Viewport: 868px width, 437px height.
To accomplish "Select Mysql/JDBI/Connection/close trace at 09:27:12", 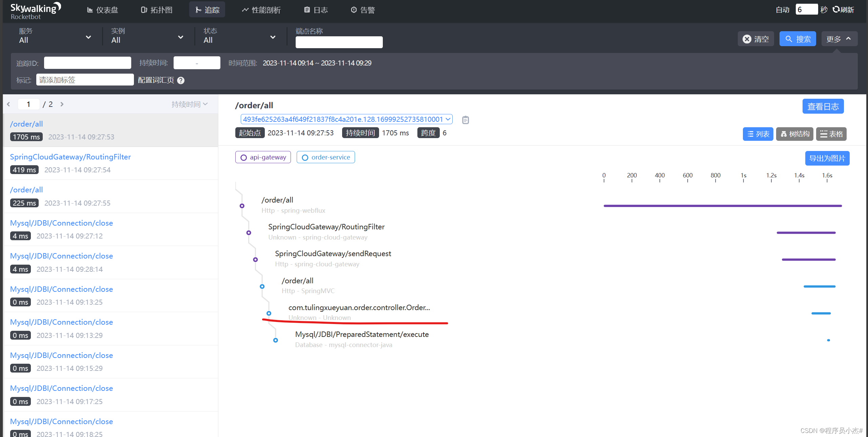I will click(x=111, y=229).
